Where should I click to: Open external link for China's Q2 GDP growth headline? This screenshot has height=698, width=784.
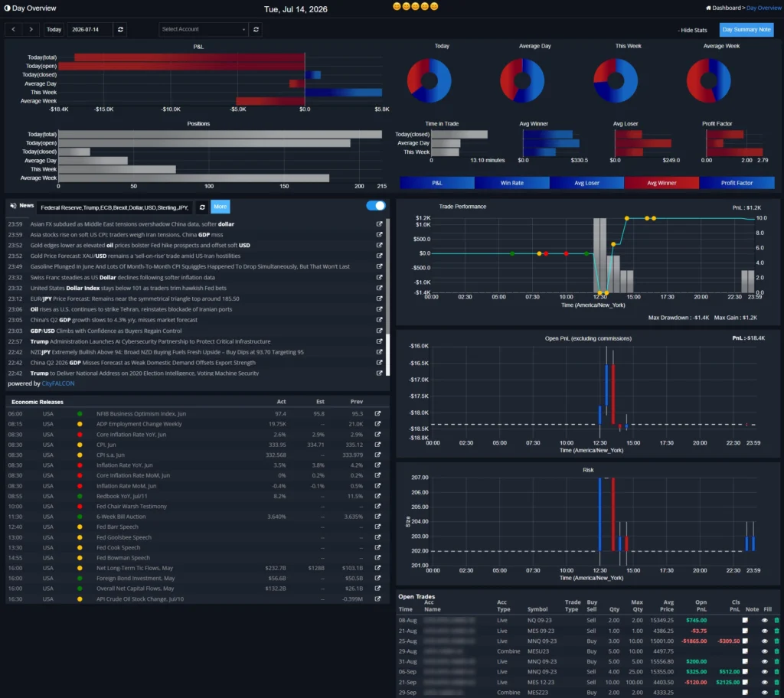[380, 320]
